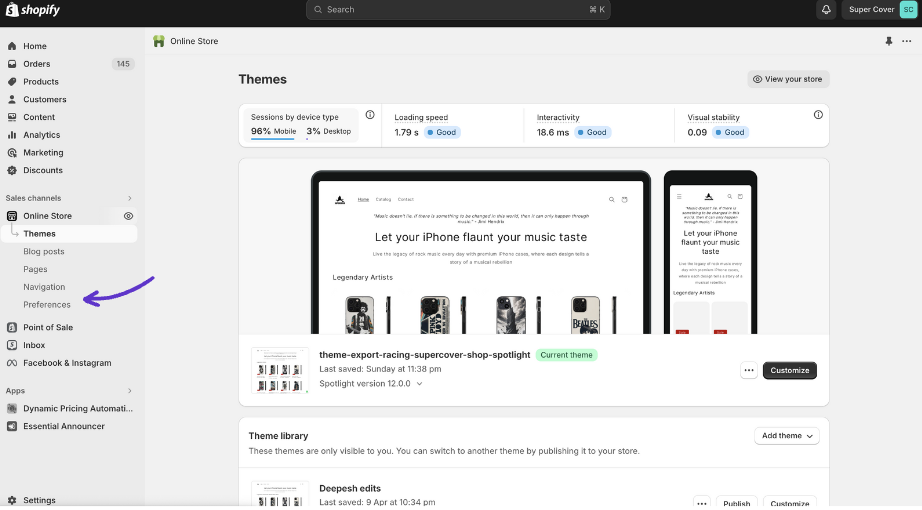
Task: Click the mobile theme preview
Action: pos(710,253)
